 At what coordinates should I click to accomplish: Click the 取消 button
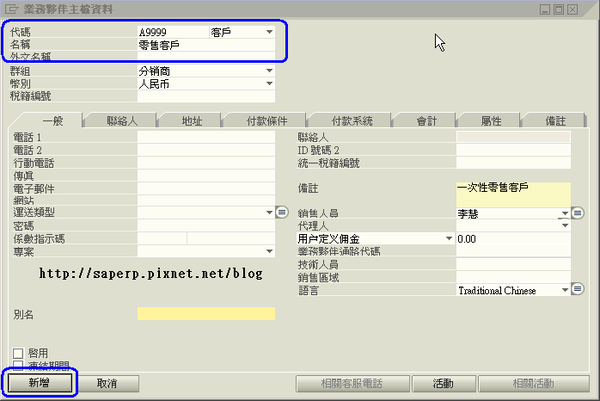pyautogui.click(x=107, y=383)
